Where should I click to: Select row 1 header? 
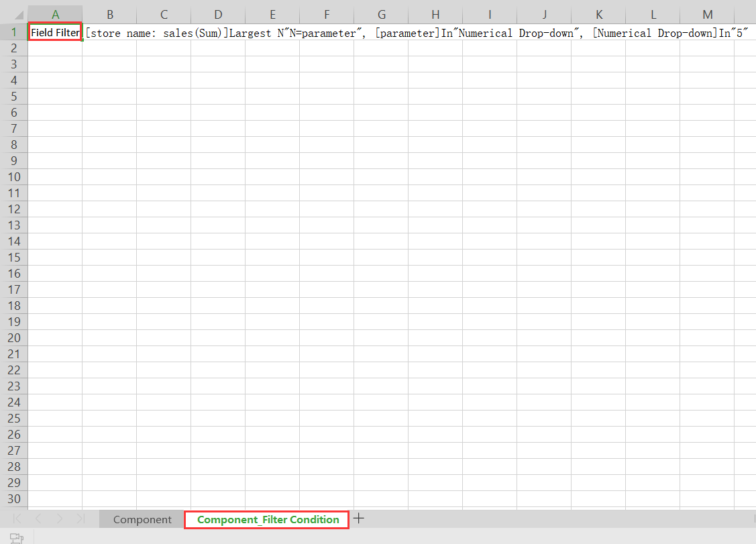(14, 32)
